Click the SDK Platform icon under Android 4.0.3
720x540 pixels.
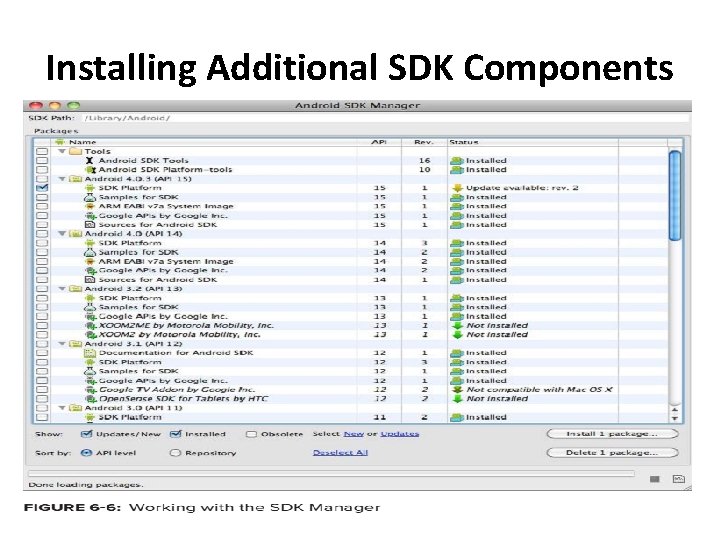[x=90, y=188]
